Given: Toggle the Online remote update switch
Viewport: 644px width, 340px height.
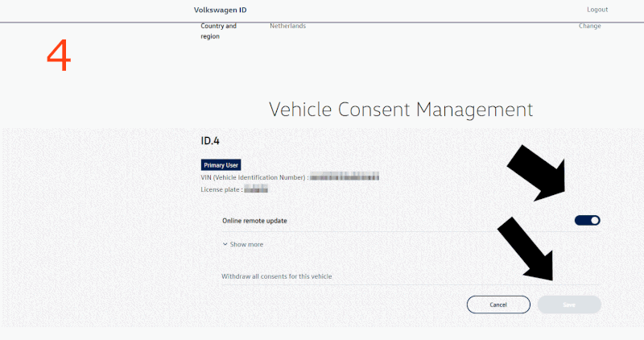Looking at the screenshot, I should [588, 221].
